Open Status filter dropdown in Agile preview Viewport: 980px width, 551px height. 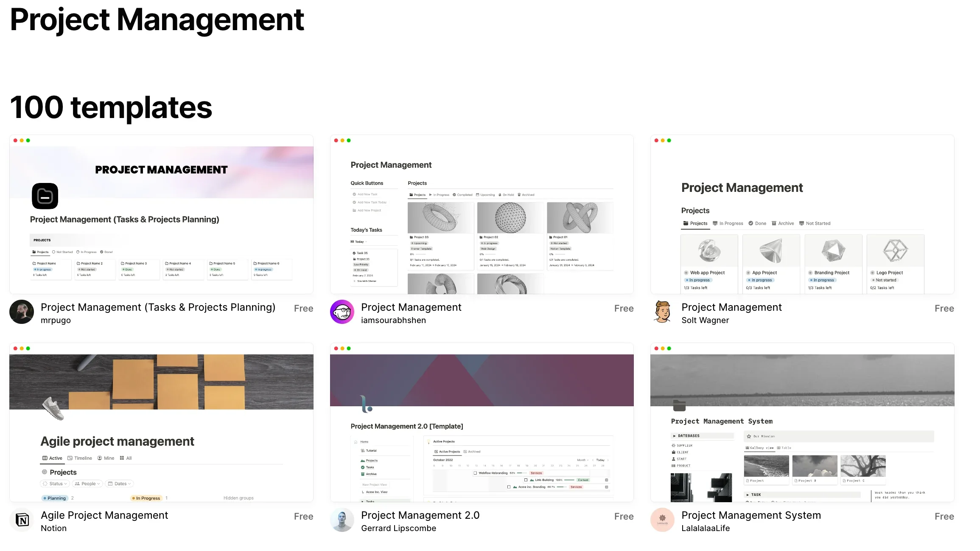point(56,484)
